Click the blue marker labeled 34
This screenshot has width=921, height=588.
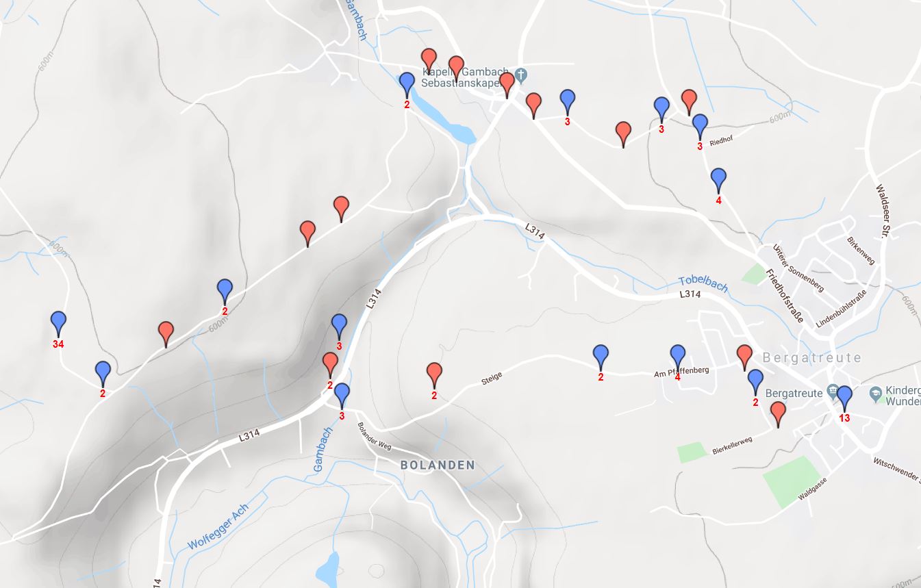pos(58,322)
